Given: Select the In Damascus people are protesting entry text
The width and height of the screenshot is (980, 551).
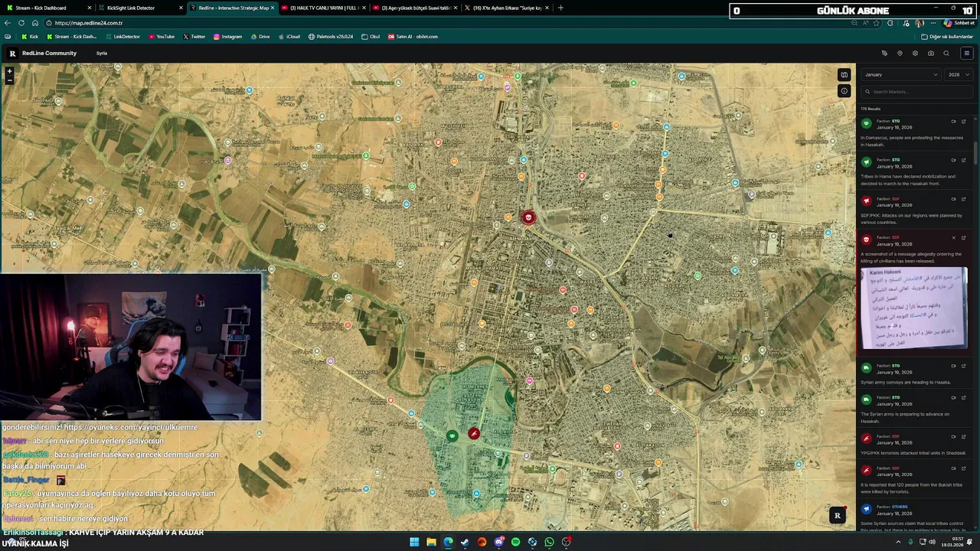Looking at the screenshot, I should pyautogui.click(x=912, y=141).
